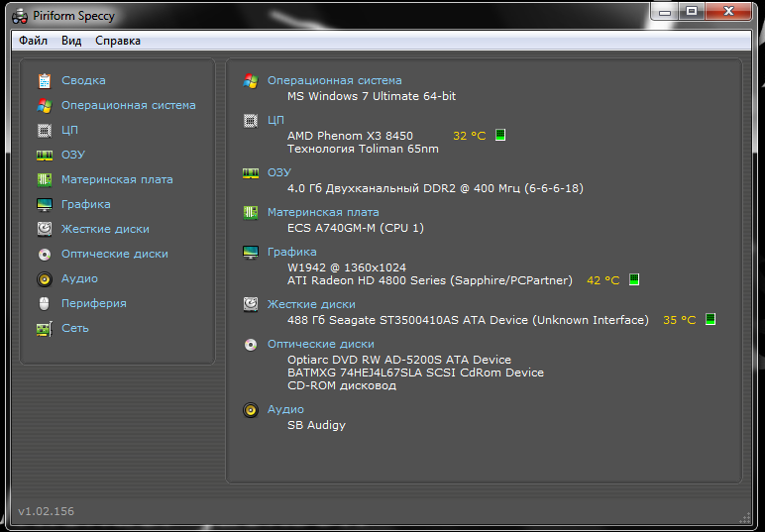Click the Оптические диски heading in the summary
Screen dimensions: 765x532
tap(320, 344)
